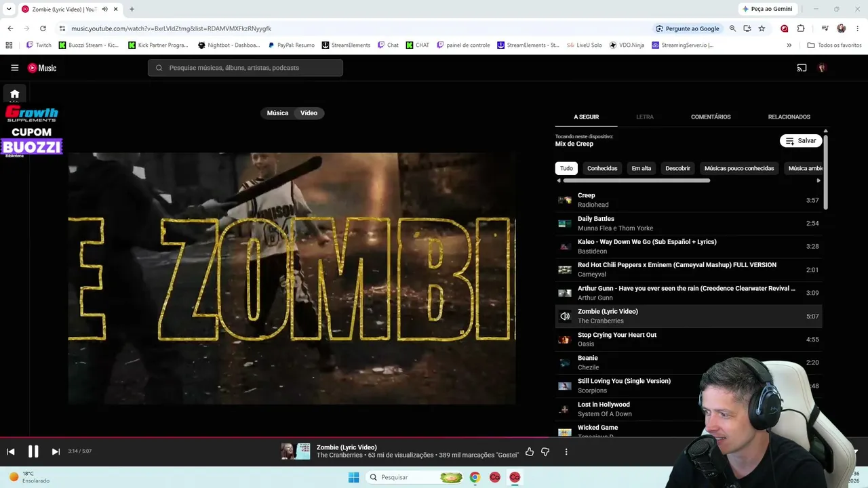Viewport: 868px width, 488px height.
Task: Click the album thumbnail in the player bar
Action: coord(296,451)
